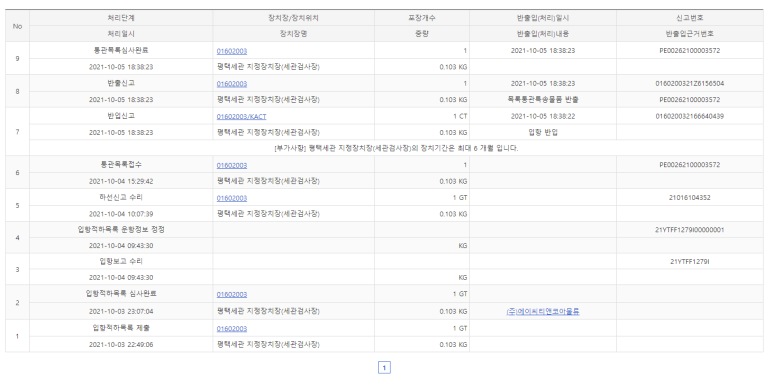Go to page 1 in pagination
Image resolution: width=773 pixels, height=375 pixels.
coord(384,367)
